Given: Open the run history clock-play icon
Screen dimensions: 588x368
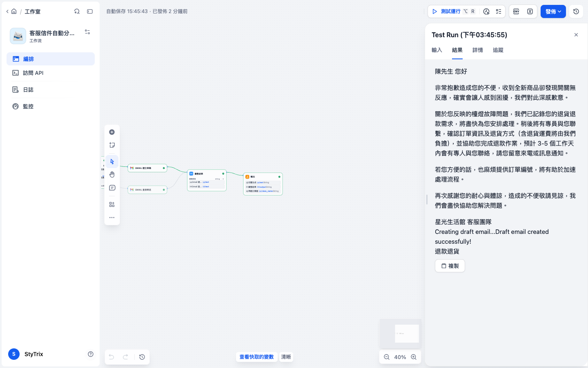Looking at the screenshot, I should pos(486,11).
